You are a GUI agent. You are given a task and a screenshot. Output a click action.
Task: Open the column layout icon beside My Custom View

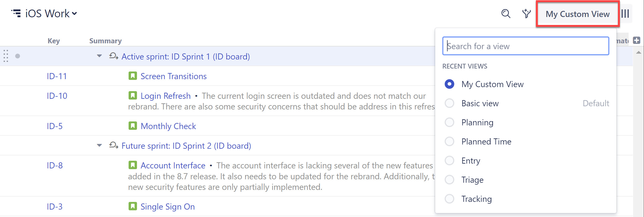point(625,13)
